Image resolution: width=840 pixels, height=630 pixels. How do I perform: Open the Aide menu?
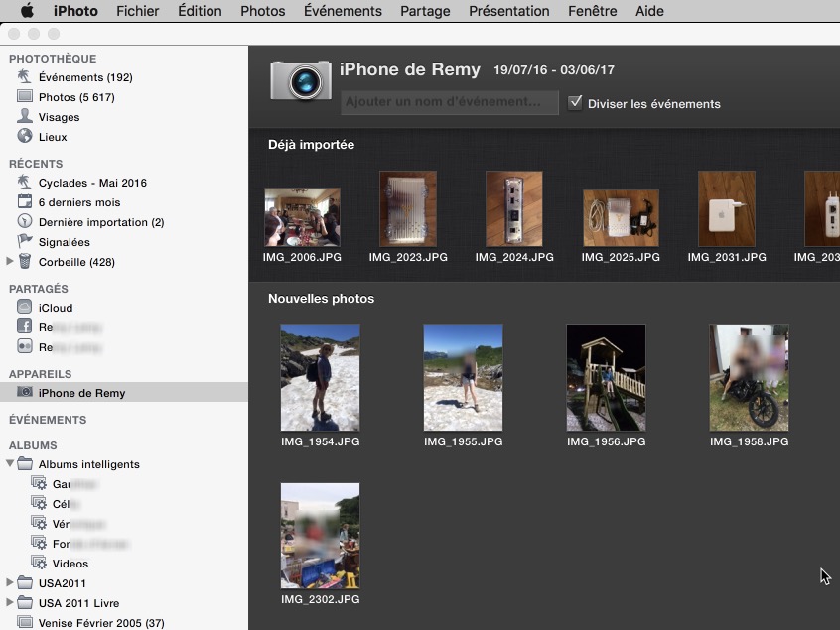tap(649, 11)
